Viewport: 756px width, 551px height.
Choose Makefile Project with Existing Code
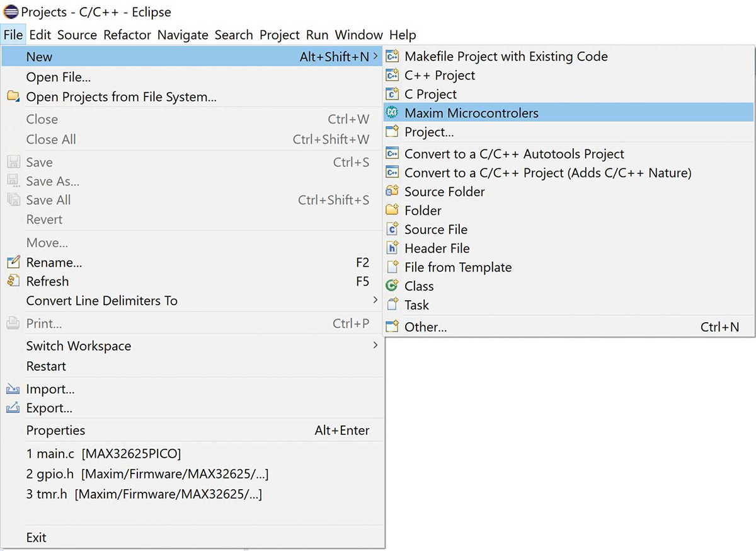(506, 56)
